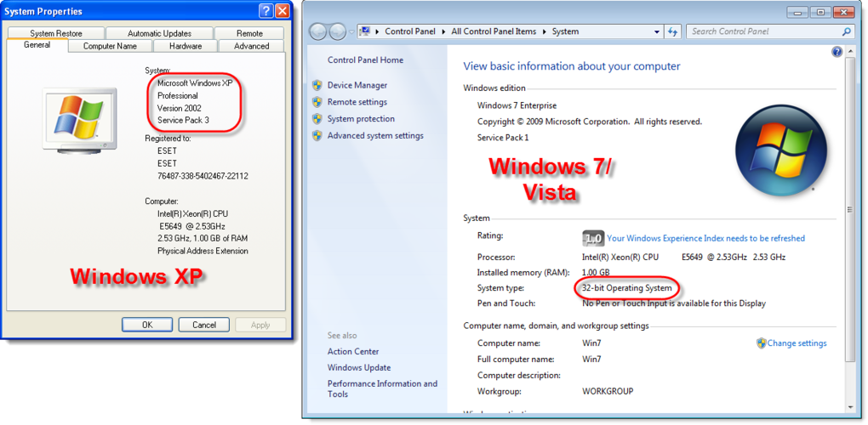868x425 pixels.
Task: Switch to the Hardware tab
Action: pos(186,47)
